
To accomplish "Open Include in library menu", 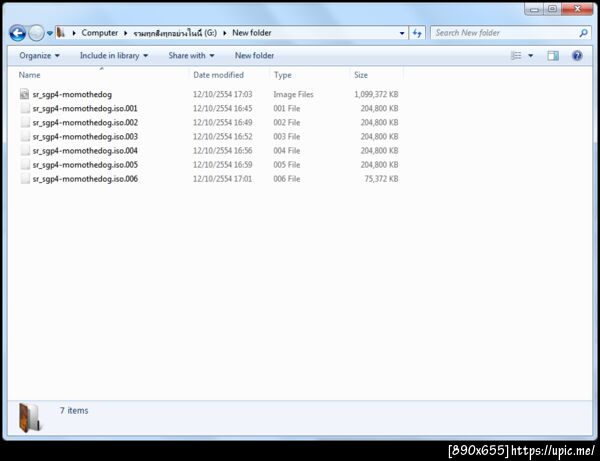I will 114,55.
